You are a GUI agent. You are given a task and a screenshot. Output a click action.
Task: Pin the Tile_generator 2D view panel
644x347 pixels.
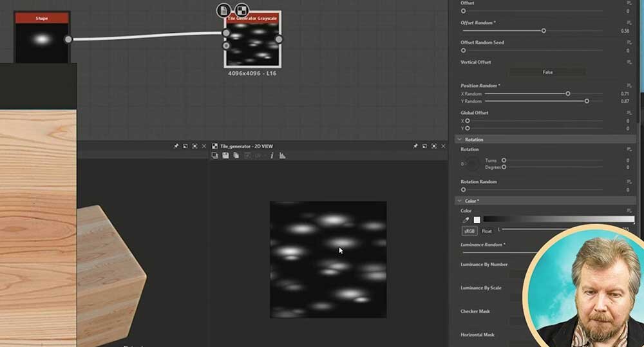pyautogui.click(x=415, y=146)
